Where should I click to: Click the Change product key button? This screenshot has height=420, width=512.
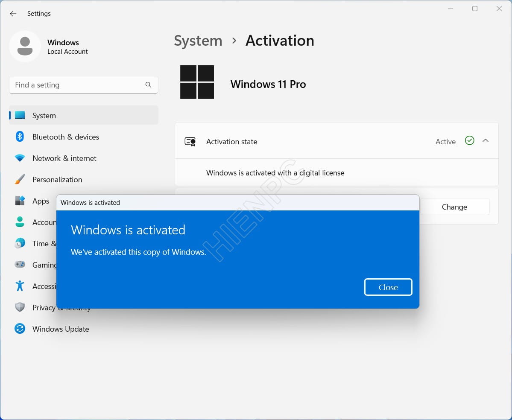(x=454, y=207)
